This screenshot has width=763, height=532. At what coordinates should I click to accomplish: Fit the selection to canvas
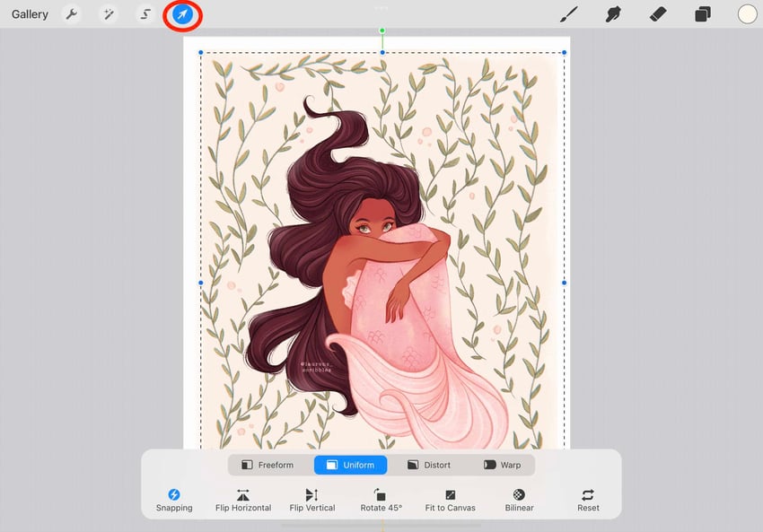point(450,501)
